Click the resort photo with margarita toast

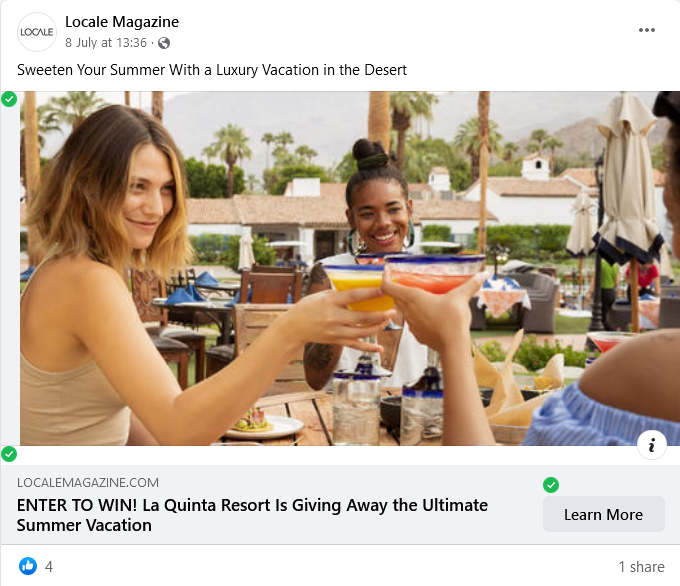pos(350,268)
